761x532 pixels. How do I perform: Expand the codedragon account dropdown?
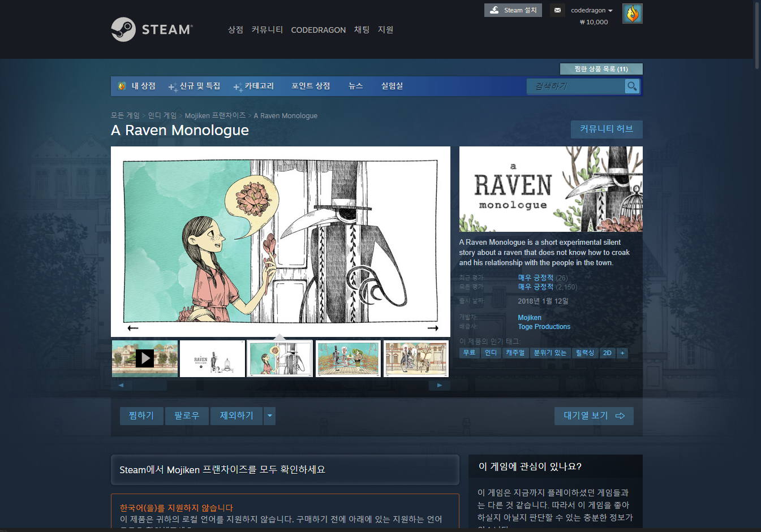[592, 10]
